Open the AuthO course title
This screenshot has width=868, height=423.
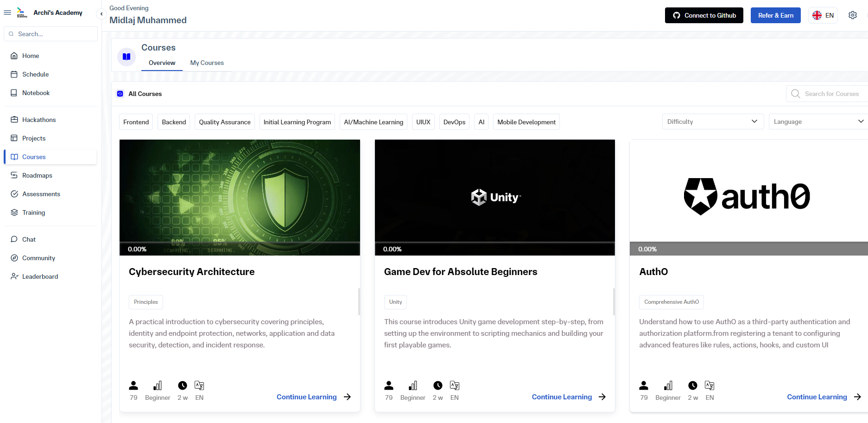tap(653, 272)
